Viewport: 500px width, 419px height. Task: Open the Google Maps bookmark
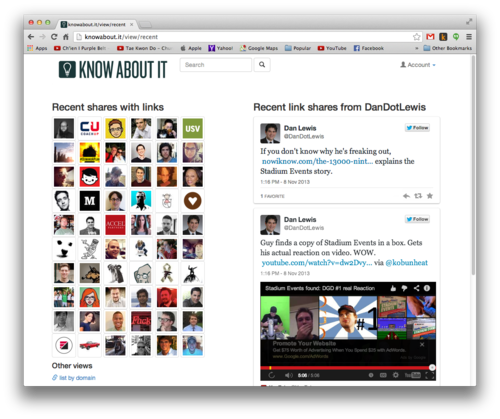[x=259, y=48]
